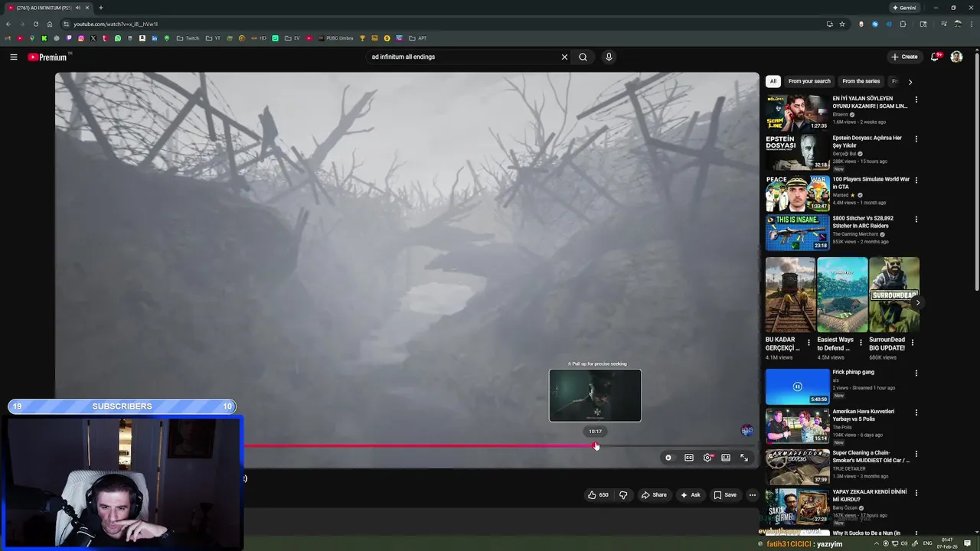The image size is (980, 551).
Task: Open the Instagram bookmark icon
Action: [81, 38]
